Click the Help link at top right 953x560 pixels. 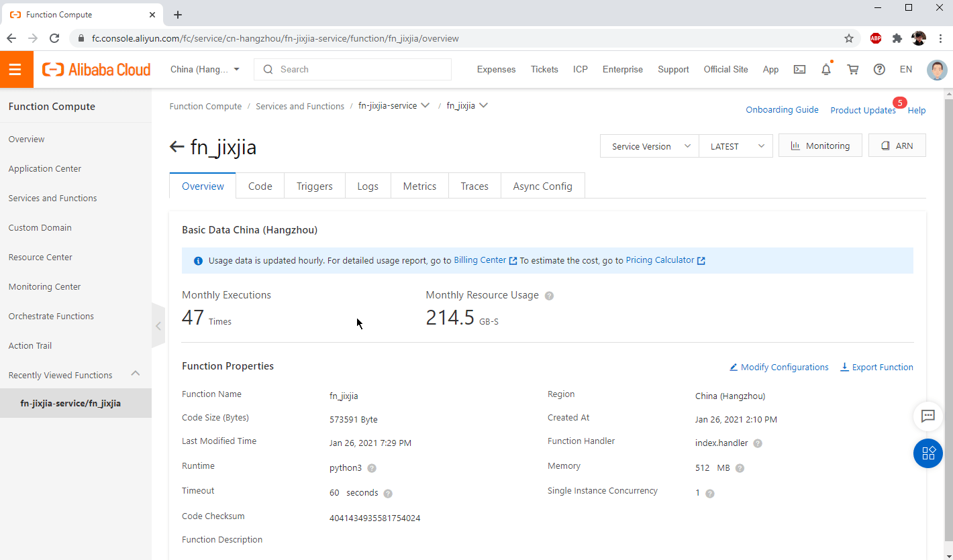point(917,110)
